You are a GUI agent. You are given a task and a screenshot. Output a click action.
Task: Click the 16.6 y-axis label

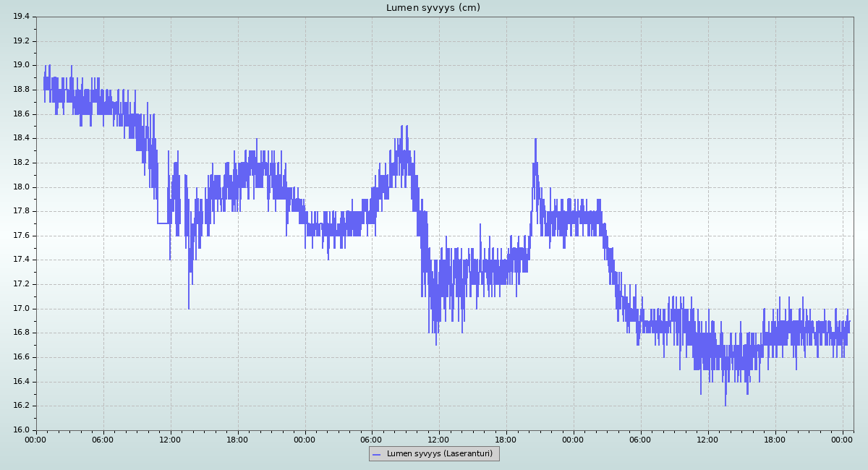(x=21, y=357)
